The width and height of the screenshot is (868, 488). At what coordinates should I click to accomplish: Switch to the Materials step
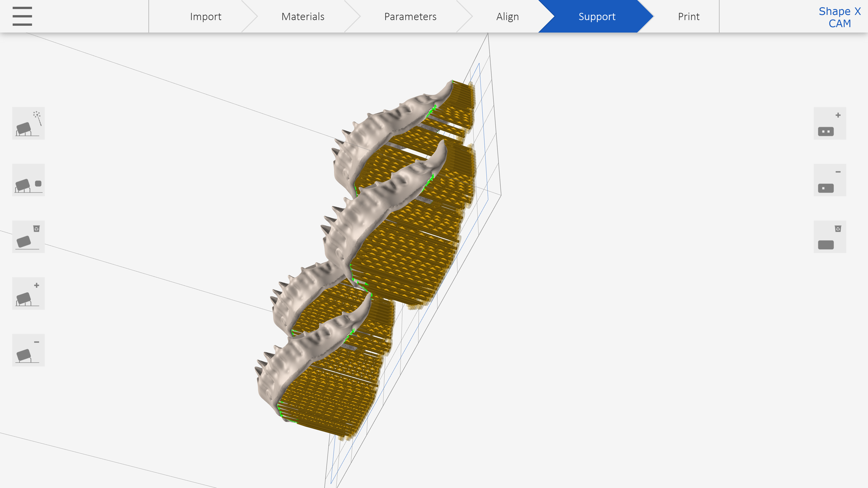tap(302, 16)
